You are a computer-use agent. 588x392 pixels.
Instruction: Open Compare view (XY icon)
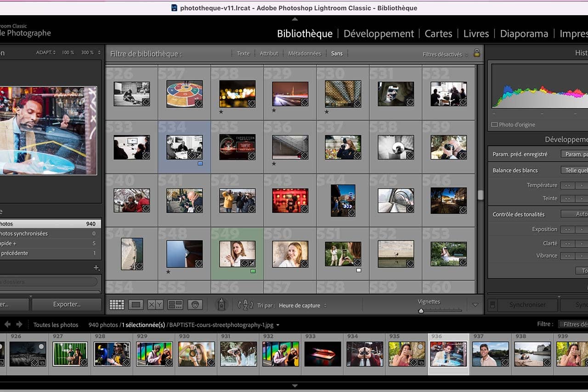(x=156, y=304)
